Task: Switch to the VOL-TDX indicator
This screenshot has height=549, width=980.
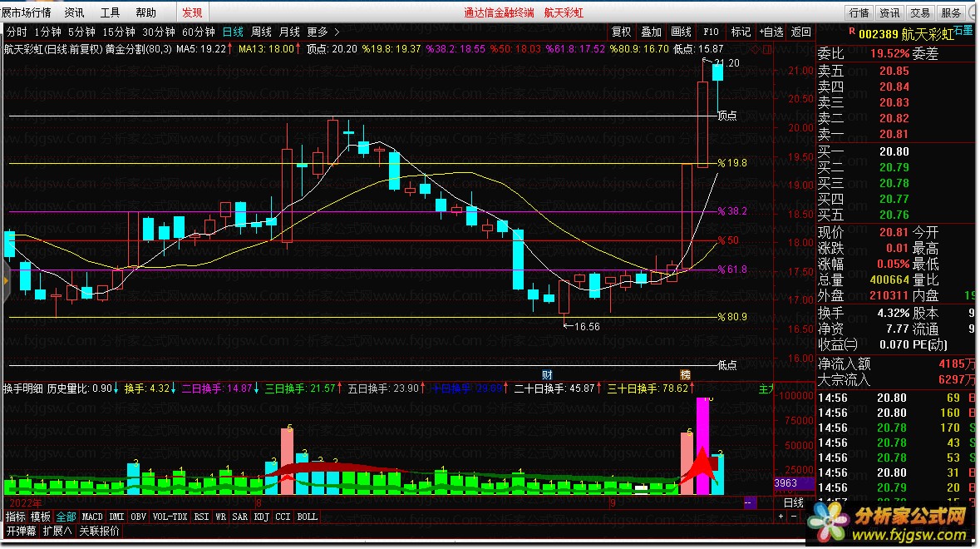Action: click(x=170, y=517)
